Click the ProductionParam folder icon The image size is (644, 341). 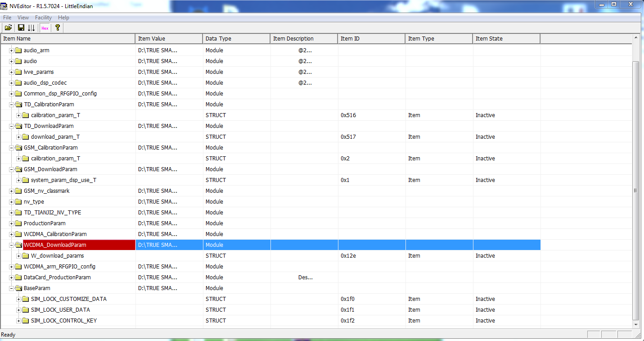(x=18, y=223)
